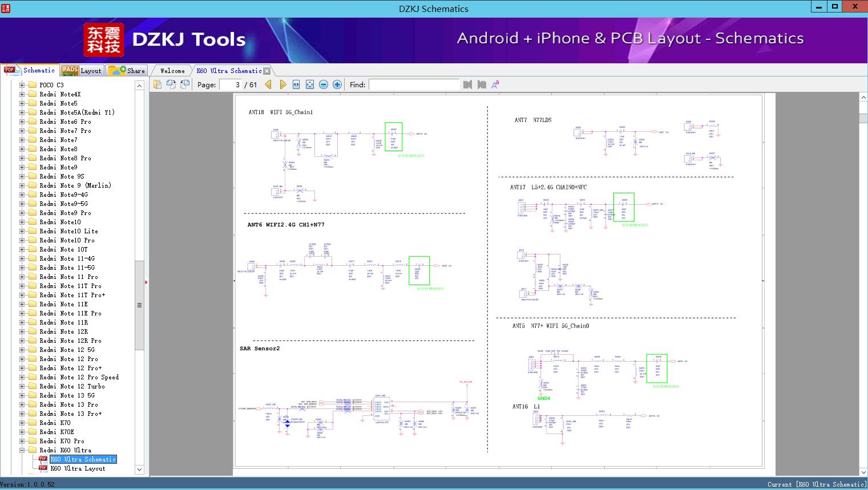The image size is (868, 490).
Task: Click the copy page icon in the viewer toolbar
Action: pyautogui.click(x=158, y=84)
